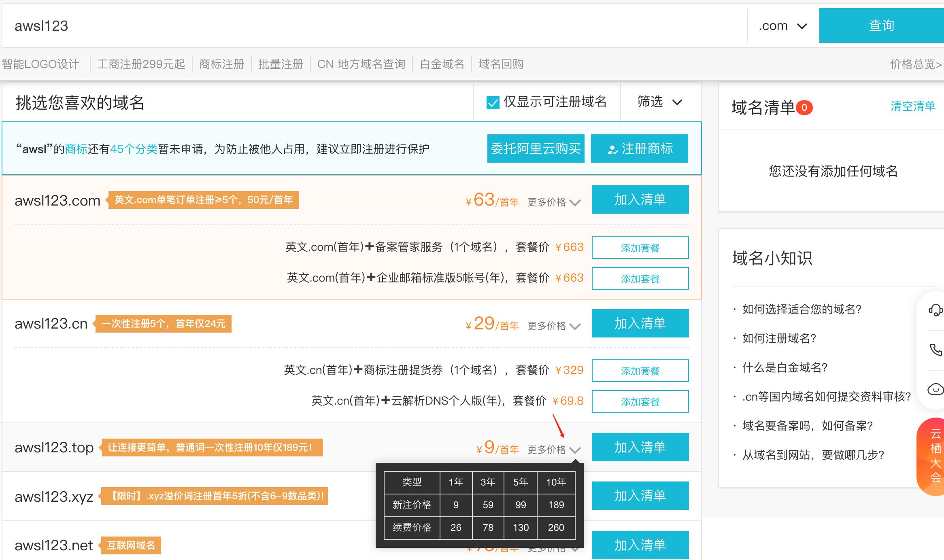This screenshot has width=944, height=560.
Task: Click the phone call icon in sidebar
Action: point(935,350)
